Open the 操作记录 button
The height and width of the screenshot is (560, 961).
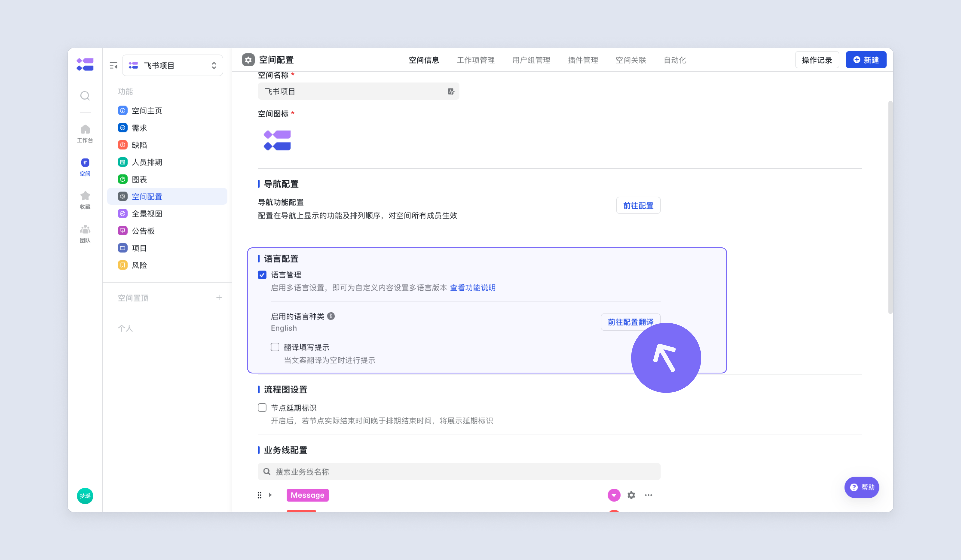(817, 60)
